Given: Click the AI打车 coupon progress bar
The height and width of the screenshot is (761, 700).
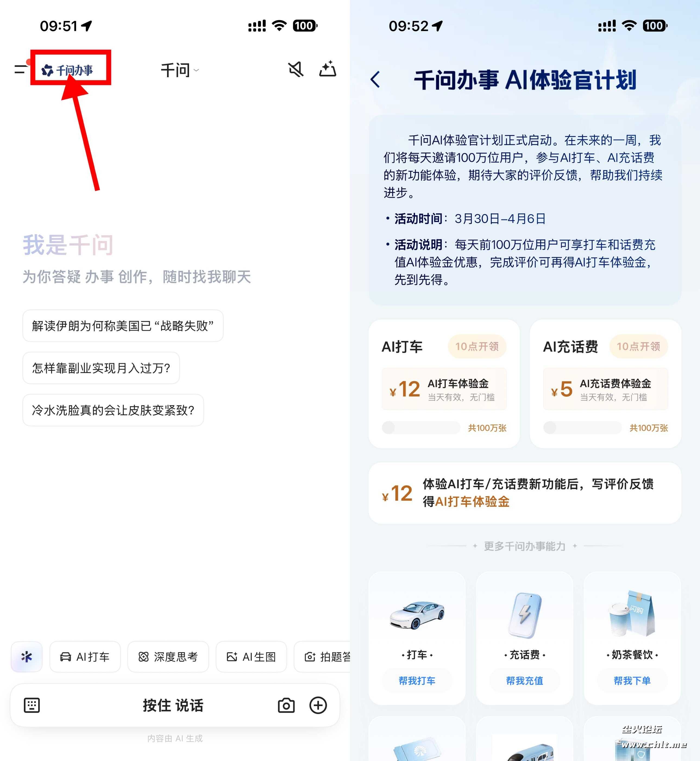Looking at the screenshot, I should tap(421, 428).
